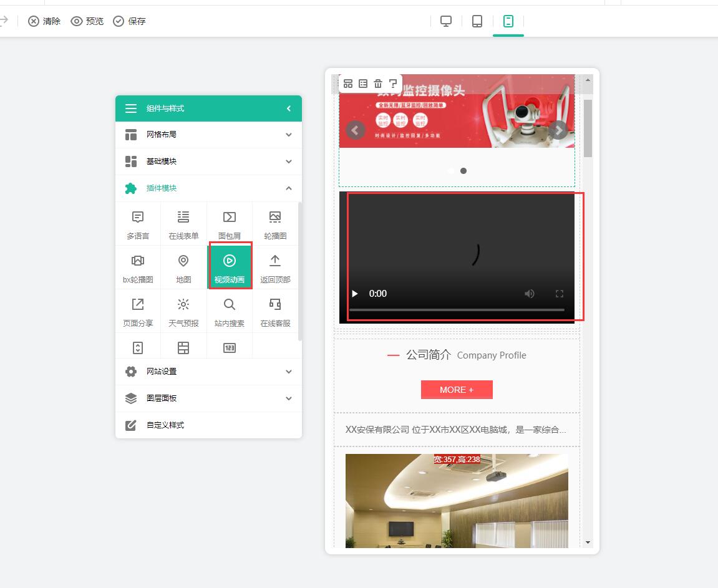Viewport: 718px width, 588px height.
Task: Expand the 网格布局 grid layout section
Action: point(208,135)
